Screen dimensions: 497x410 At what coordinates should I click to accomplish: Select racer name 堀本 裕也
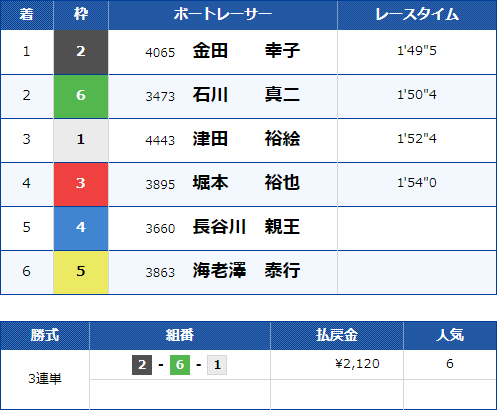[246, 183]
